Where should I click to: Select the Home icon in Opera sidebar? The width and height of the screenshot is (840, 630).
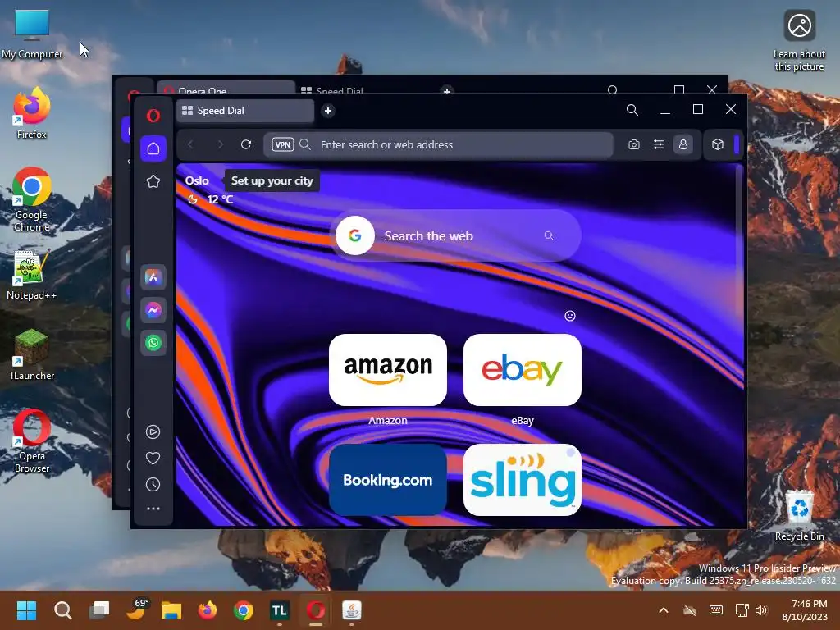[153, 148]
